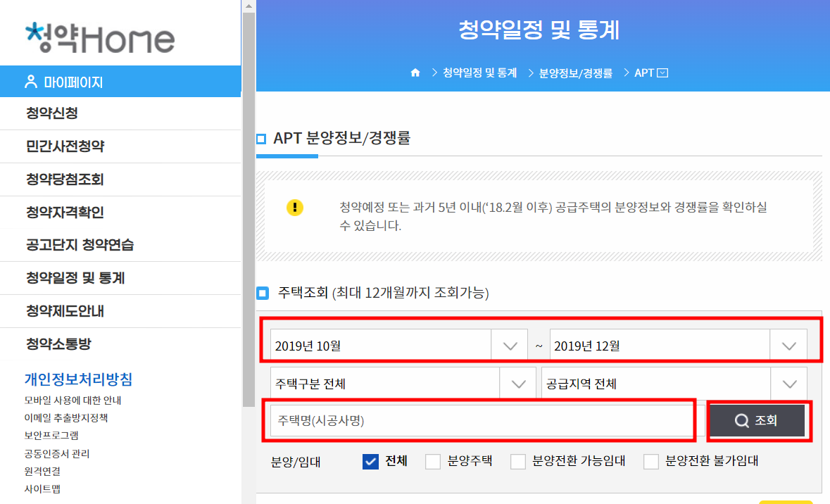This screenshot has height=504, width=830.
Task: Click the home icon in the breadcrumb
Action: [x=415, y=72]
